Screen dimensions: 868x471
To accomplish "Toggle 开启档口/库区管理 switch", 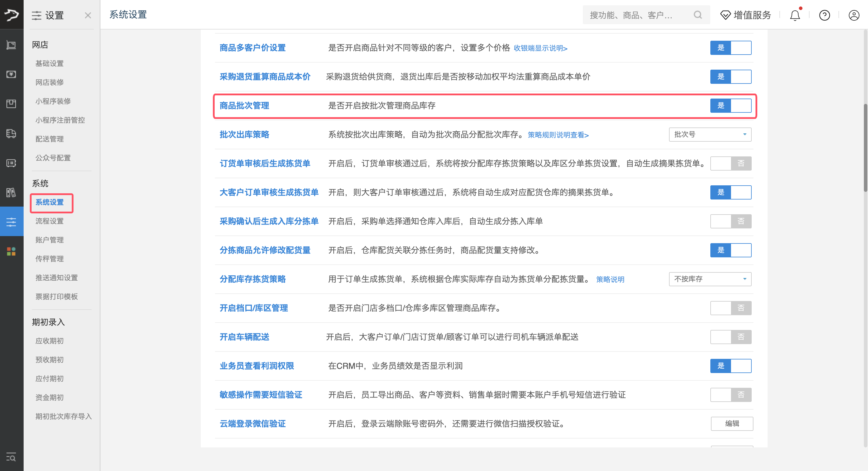I will (731, 308).
